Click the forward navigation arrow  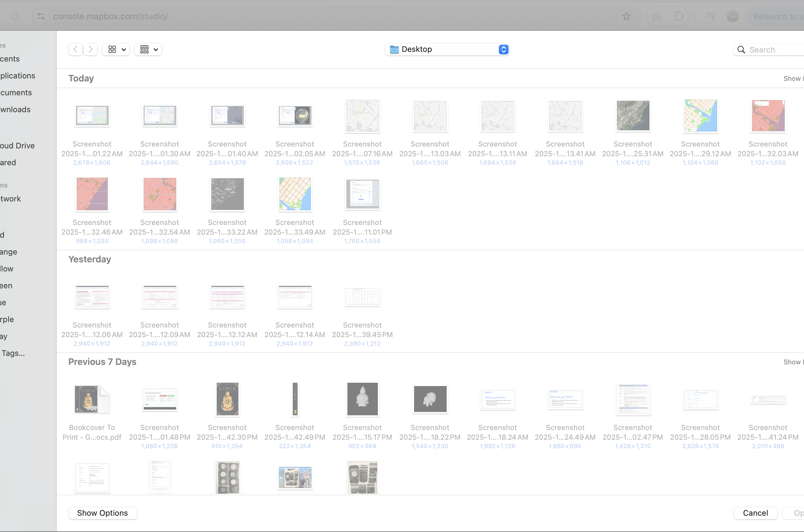(90, 49)
